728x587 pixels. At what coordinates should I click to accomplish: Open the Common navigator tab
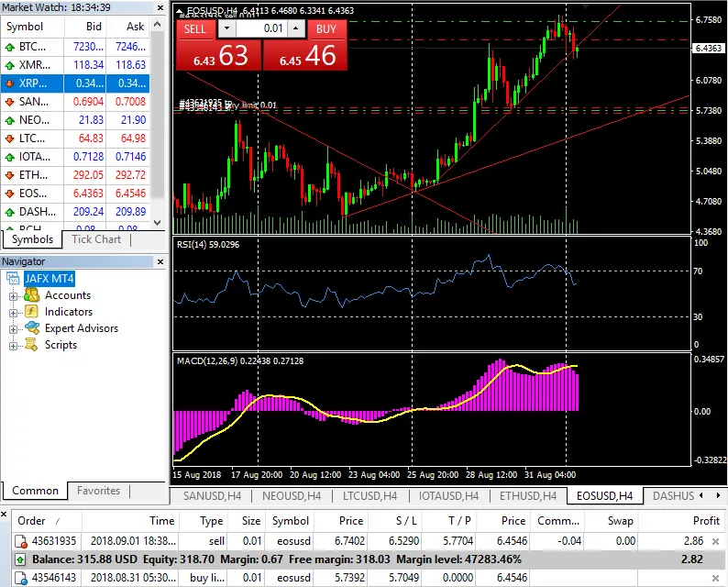pos(35,491)
